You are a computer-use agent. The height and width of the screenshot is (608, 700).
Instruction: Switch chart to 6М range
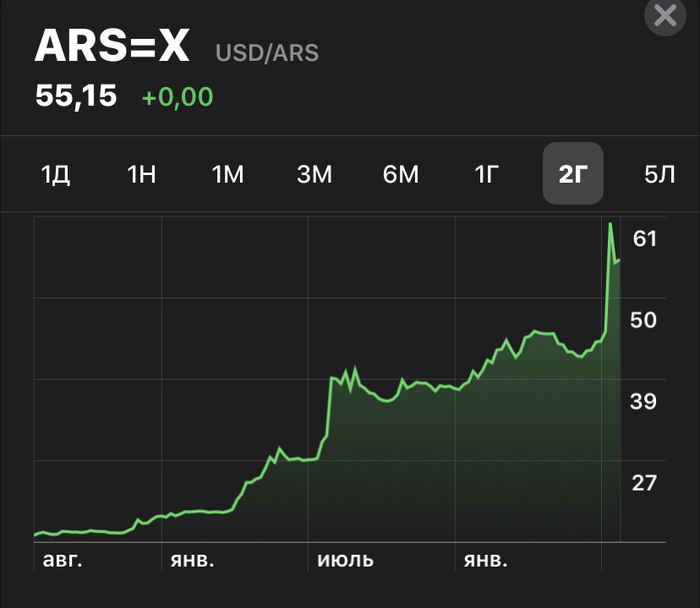tap(401, 174)
